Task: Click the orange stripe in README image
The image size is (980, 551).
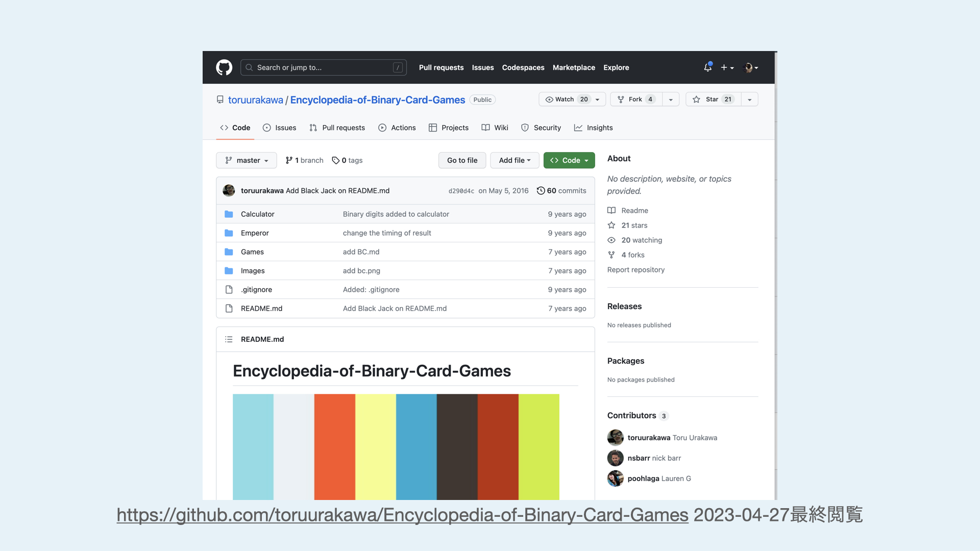Action: [334, 446]
